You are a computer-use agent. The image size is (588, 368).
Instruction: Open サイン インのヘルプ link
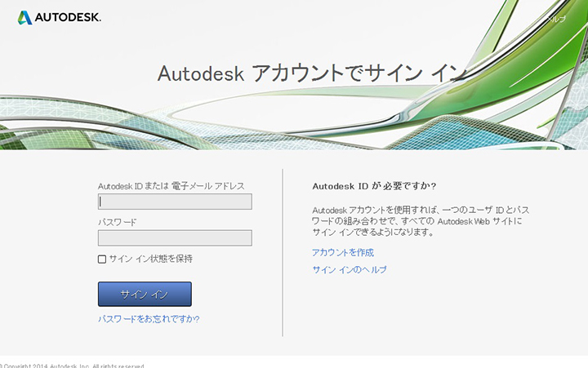tap(350, 270)
